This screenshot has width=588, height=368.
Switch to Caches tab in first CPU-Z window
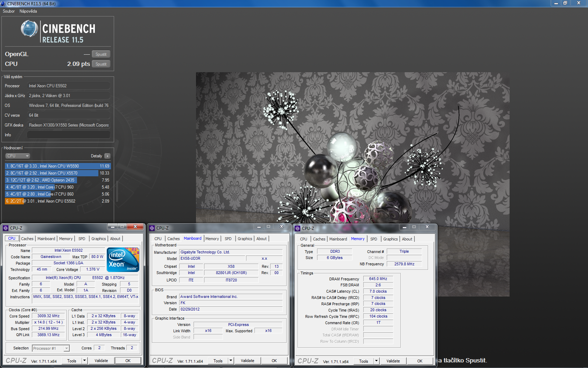click(x=27, y=239)
